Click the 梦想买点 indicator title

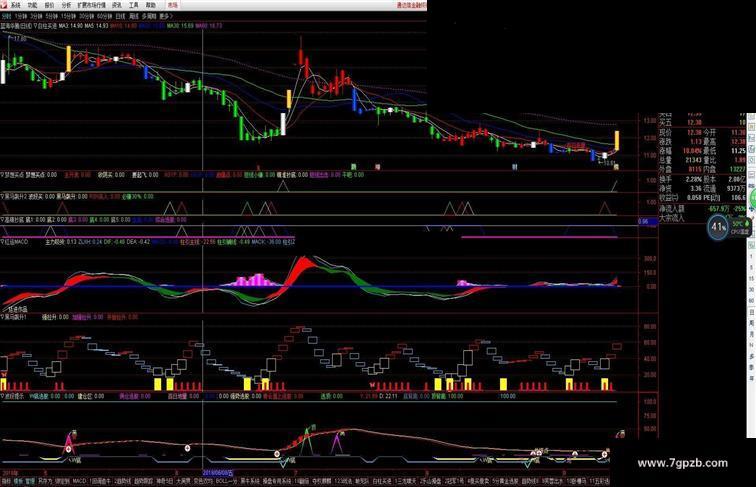pos(13,175)
